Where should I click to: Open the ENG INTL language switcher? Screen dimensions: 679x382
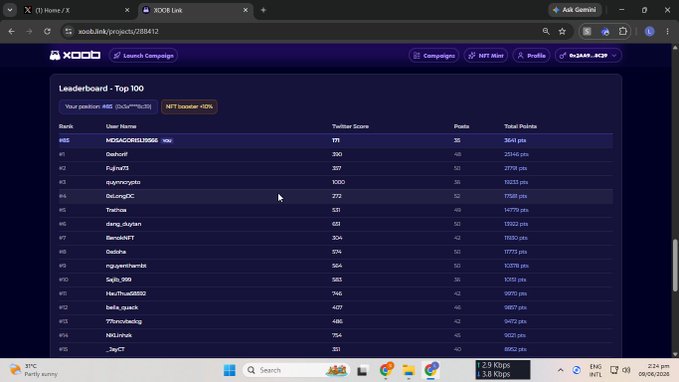tap(595, 370)
